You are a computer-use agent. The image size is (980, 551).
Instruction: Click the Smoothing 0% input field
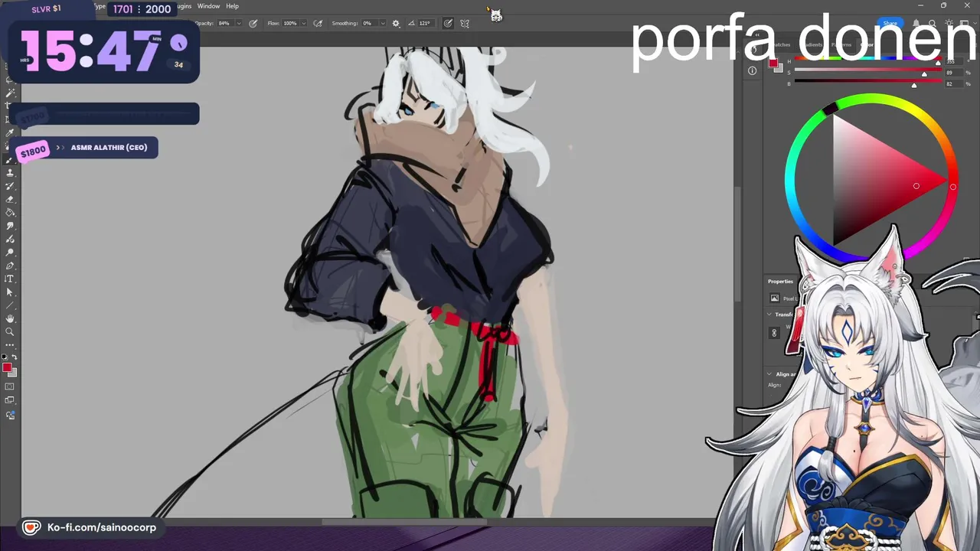[x=368, y=24]
